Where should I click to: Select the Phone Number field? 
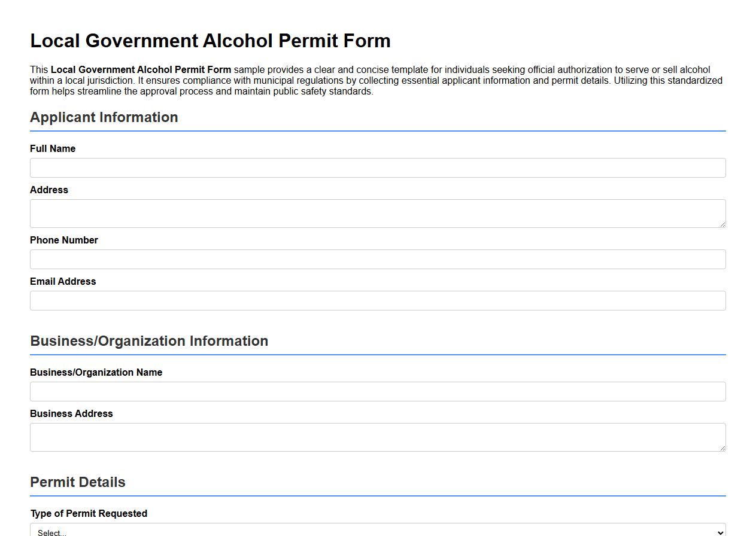tap(377, 259)
